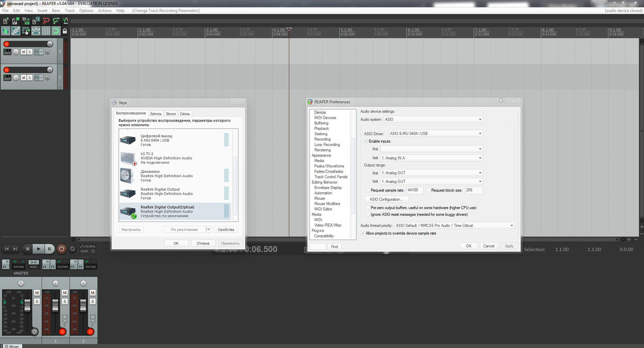Viewport: 644px width, 348px height.
Task: Click Свойства button in sound dialog
Action: pos(225,229)
